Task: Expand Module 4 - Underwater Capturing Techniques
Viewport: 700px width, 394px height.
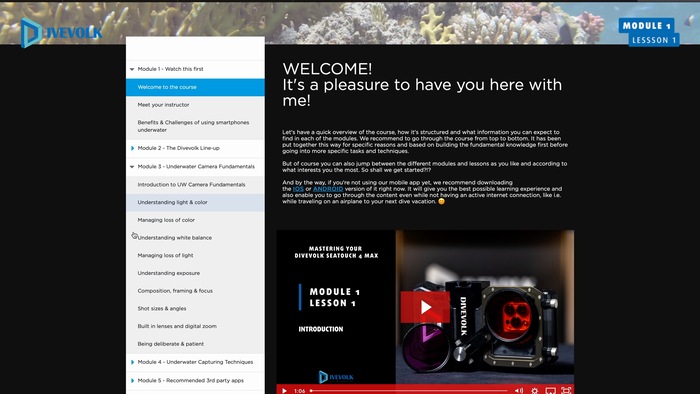Action: click(132, 362)
